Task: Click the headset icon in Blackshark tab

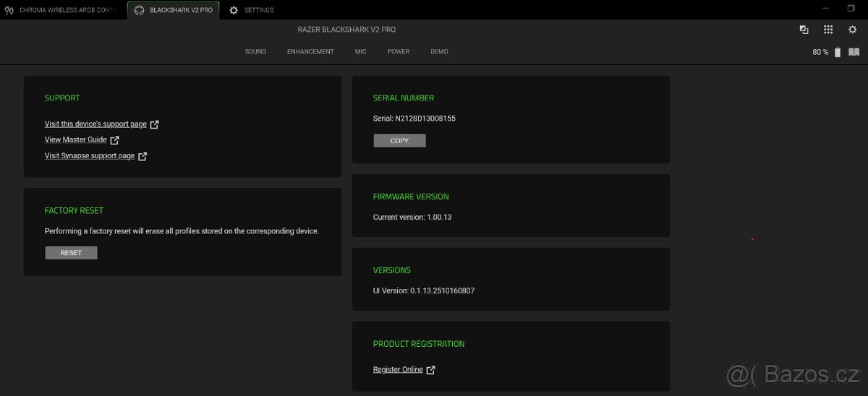Action: pos(139,10)
